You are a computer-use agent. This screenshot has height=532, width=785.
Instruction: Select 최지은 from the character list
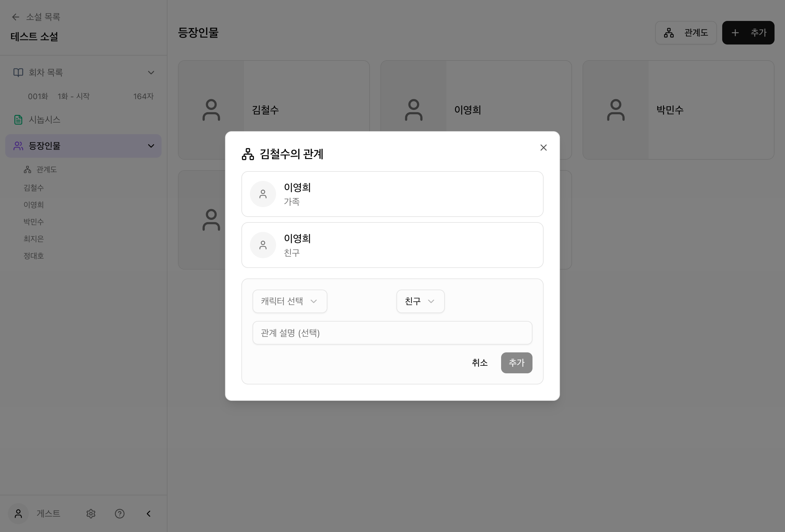[34, 239]
